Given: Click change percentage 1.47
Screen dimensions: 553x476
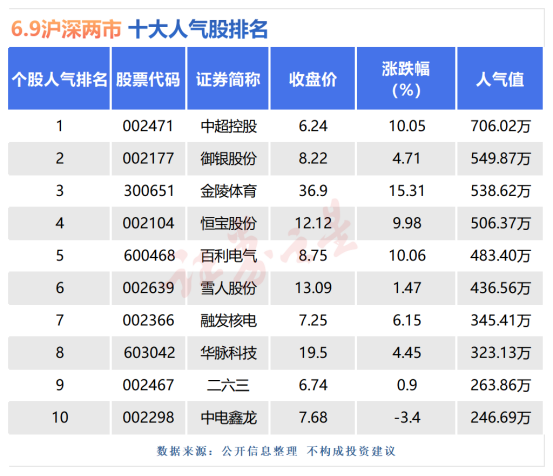Looking at the screenshot, I should click(x=407, y=288).
